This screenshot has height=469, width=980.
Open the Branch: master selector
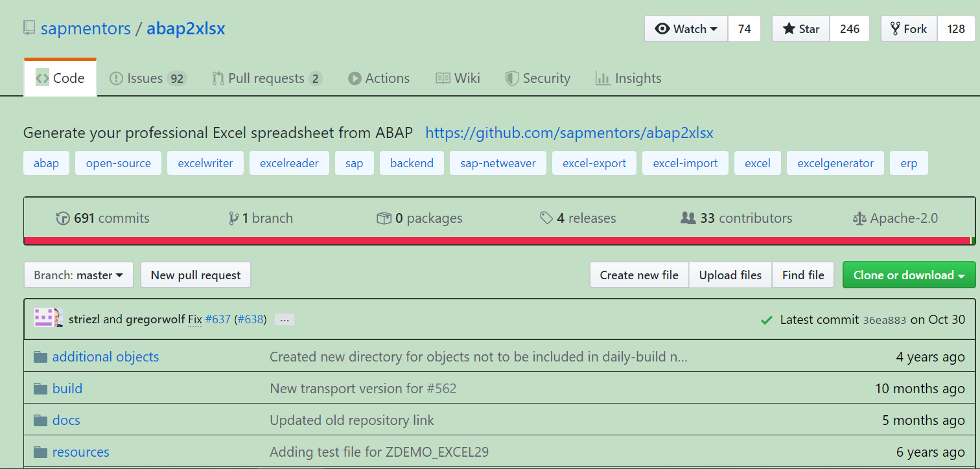78,275
